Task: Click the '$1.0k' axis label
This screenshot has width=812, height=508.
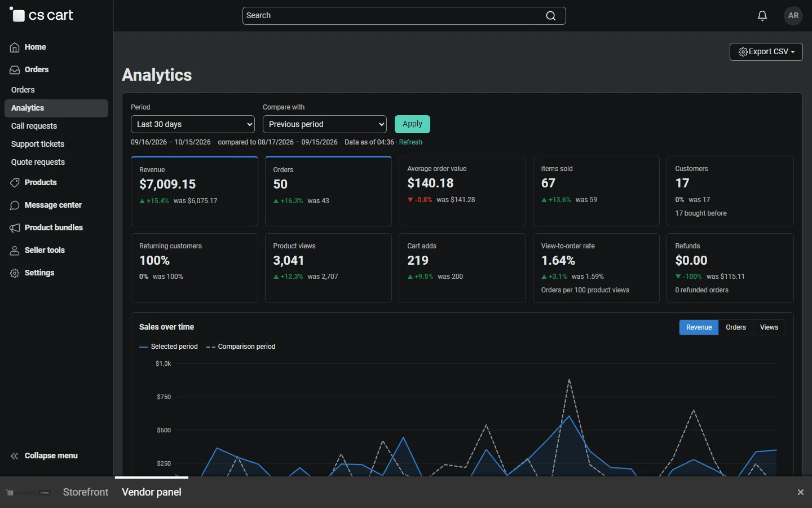Action: click(x=164, y=364)
